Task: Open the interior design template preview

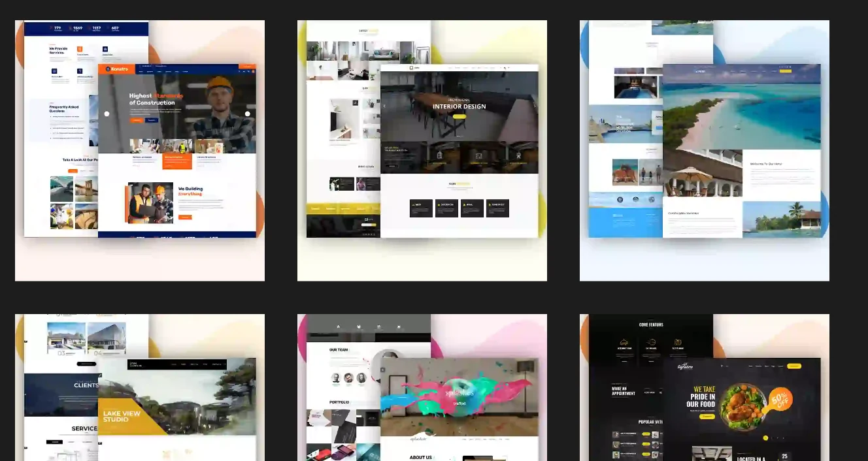Action: [x=422, y=151]
